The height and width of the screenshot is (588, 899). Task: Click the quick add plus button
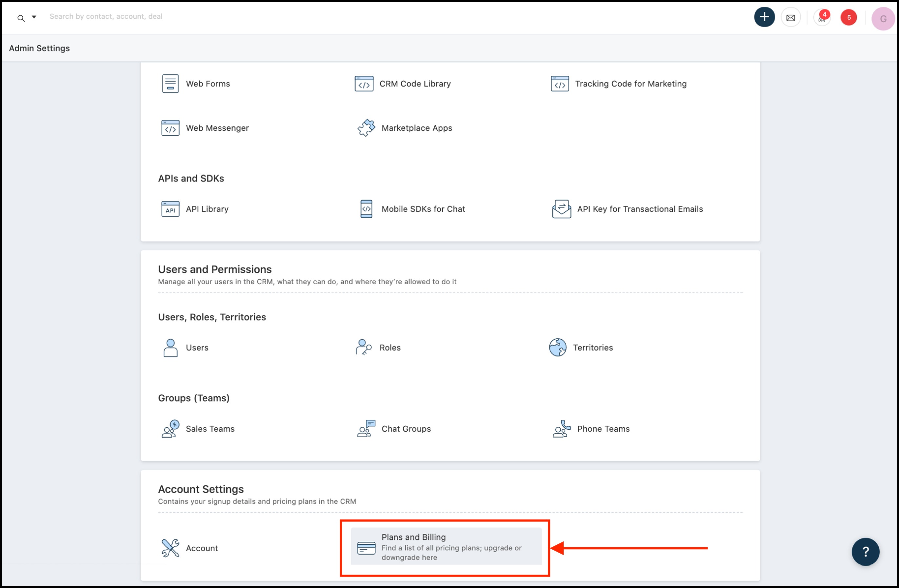764,17
